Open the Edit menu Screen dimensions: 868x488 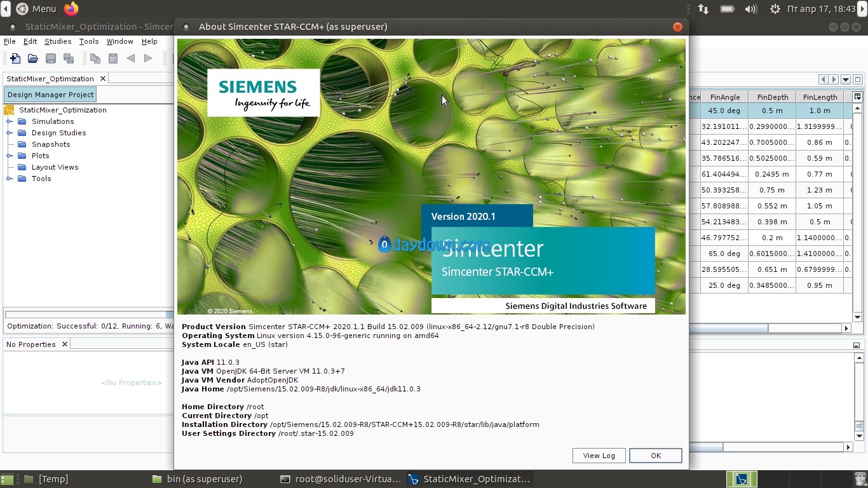click(30, 41)
